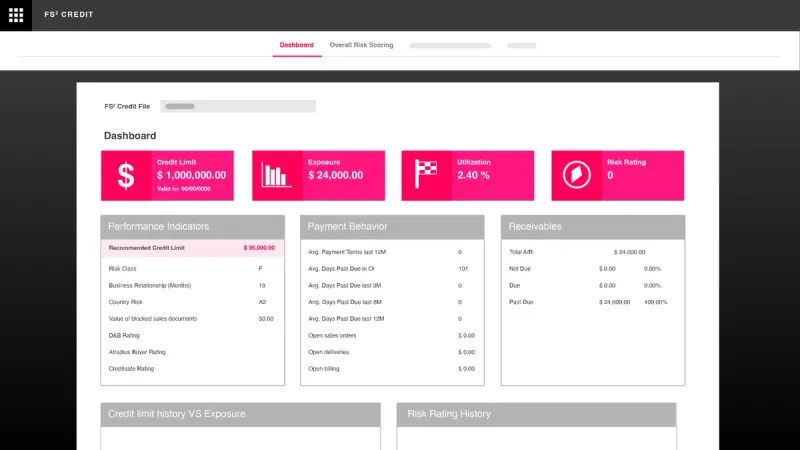Click the dollar sign Credit Limit icon

point(126,176)
